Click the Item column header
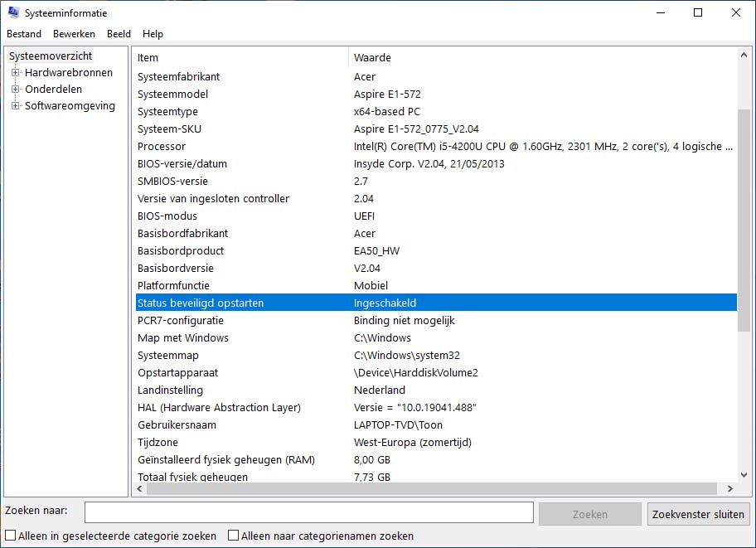Screen dimensions: 756x548 [240, 58]
